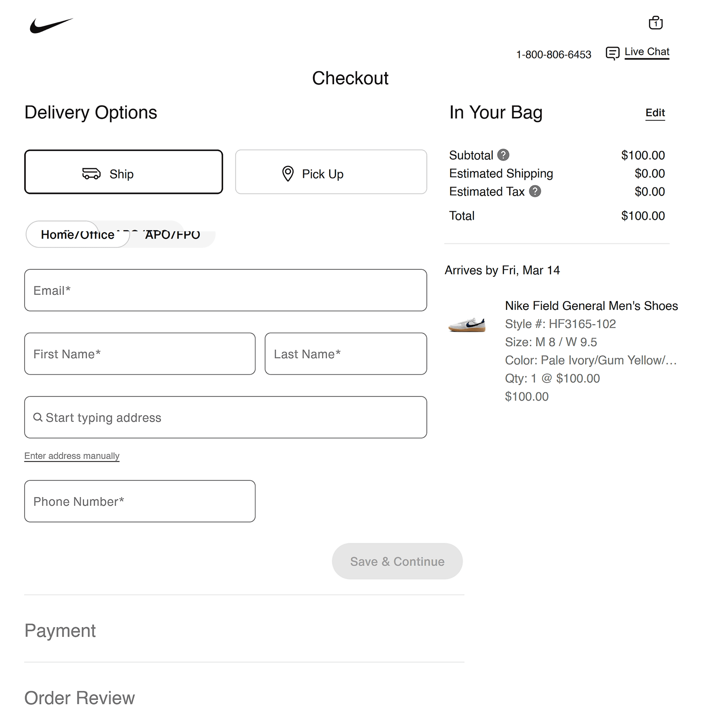Open the Nike Field General shoe thumbnail
Viewport: 707px width, 728px height.
[x=467, y=324]
